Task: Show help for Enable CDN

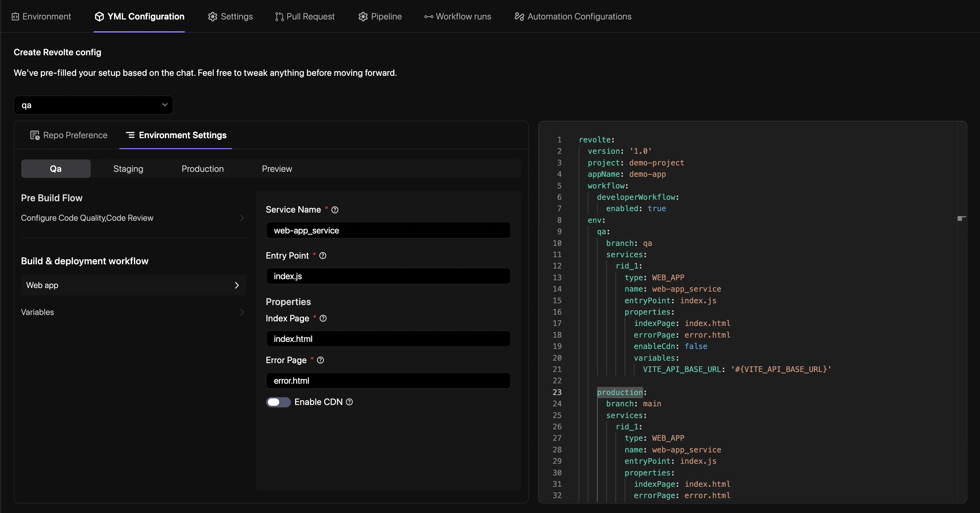Action: [x=349, y=402]
